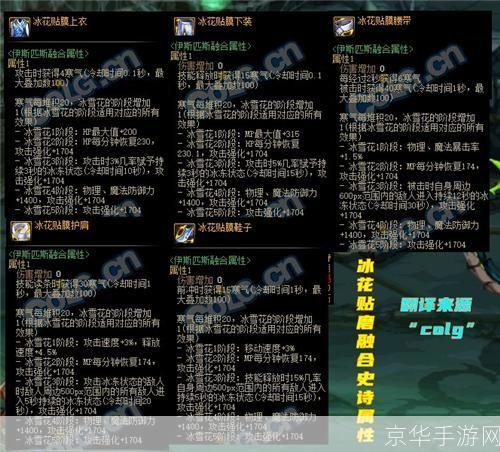Viewport: 500px width, 452px height.
Task: Click the 冰花贴膜护肩 shoulder icon
Action: [x=21, y=231]
